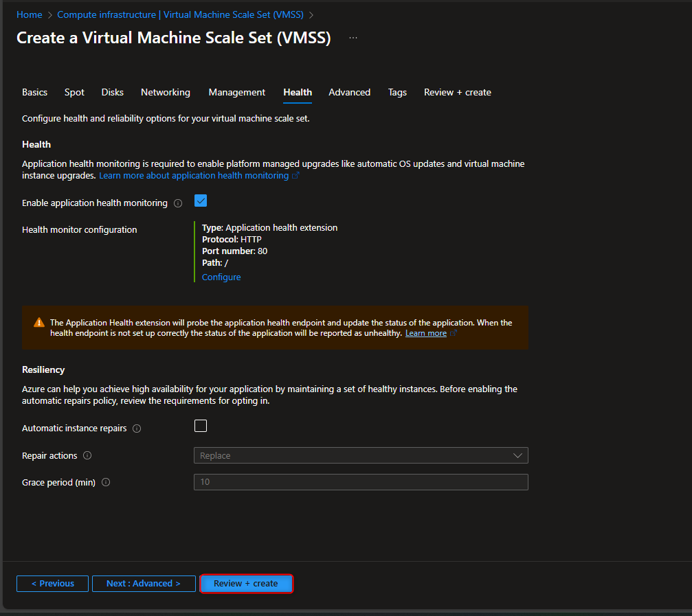Select the Tags tab
The height and width of the screenshot is (616, 692).
point(397,92)
